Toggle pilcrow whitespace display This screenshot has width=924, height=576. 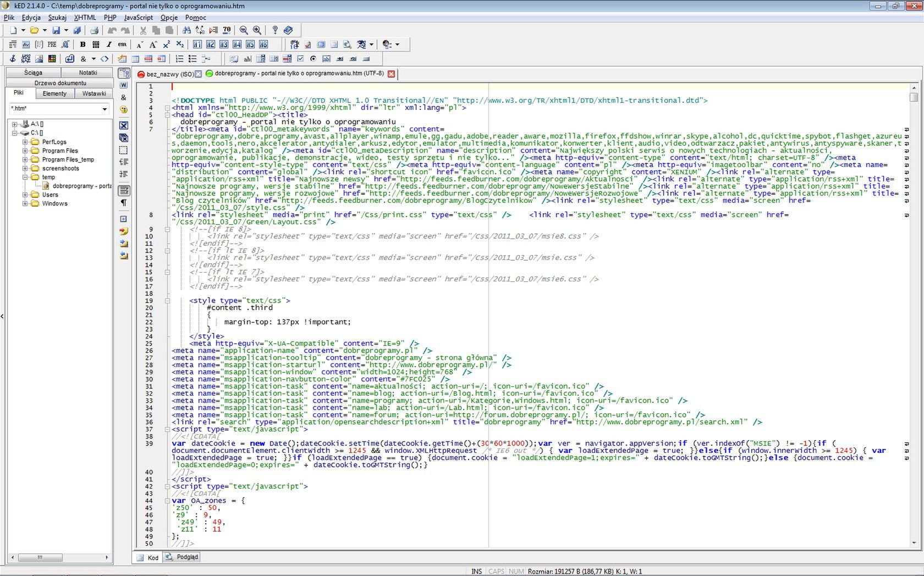(x=124, y=203)
